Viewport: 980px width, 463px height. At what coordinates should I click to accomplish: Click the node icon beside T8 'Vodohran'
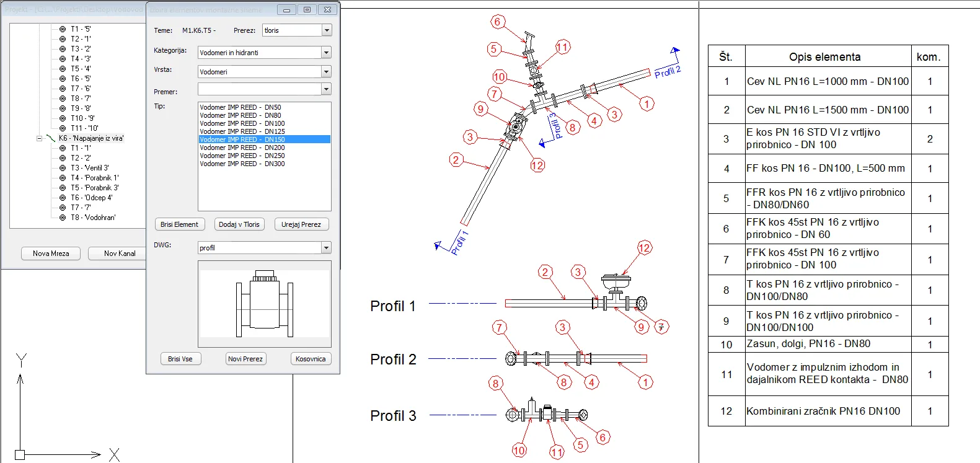63,218
